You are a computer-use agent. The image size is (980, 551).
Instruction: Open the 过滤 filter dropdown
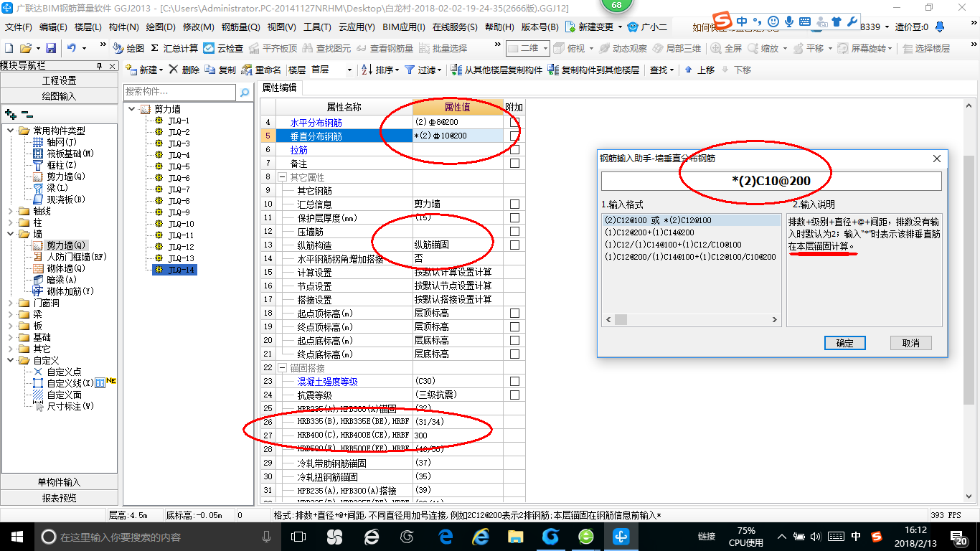(x=440, y=70)
